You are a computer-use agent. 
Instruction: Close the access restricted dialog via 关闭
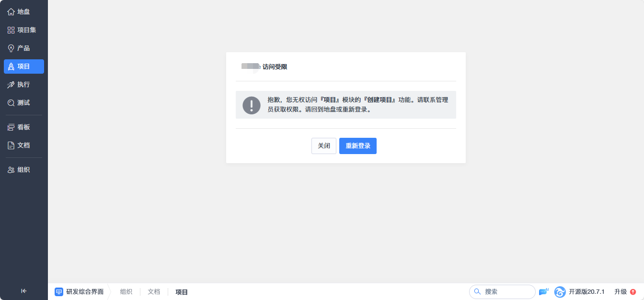323,146
